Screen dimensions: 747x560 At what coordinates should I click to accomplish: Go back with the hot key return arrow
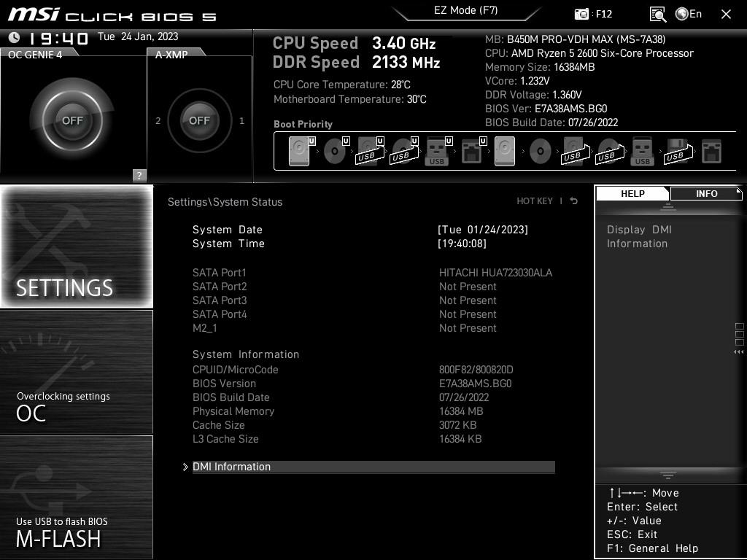click(x=574, y=201)
